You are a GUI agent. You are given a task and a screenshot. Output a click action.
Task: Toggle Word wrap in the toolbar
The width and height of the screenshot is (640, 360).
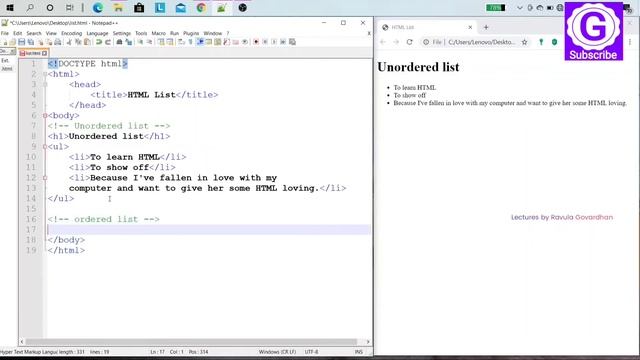(181, 42)
